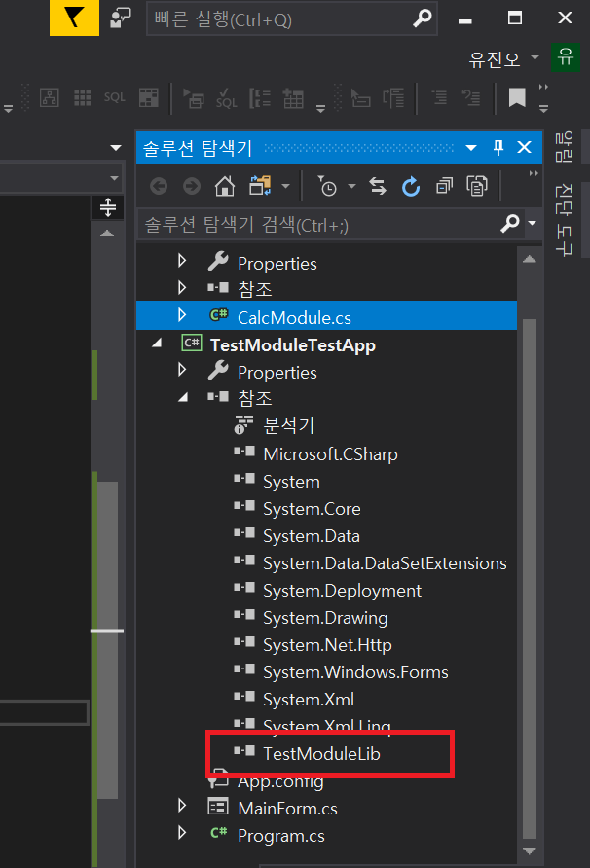Click the Solution Explorer scroll up arrow
The height and width of the screenshot is (868, 590).
click(x=530, y=259)
